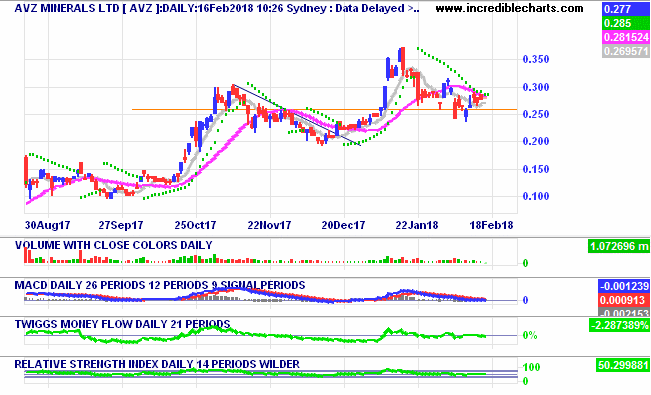Click the 0.350 price axis label
The image size is (651, 395).
click(536, 59)
